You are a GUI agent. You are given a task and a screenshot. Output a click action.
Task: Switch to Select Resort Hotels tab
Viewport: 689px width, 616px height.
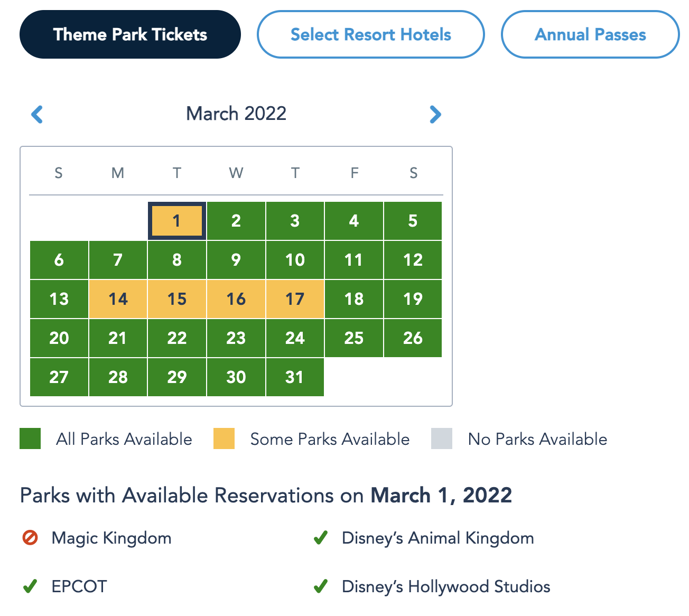pos(370,34)
